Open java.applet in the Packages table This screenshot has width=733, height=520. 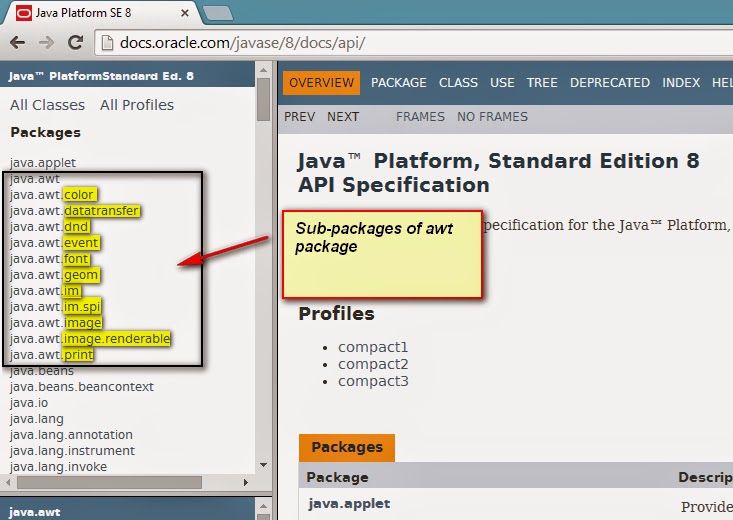click(x=349, y=504)
